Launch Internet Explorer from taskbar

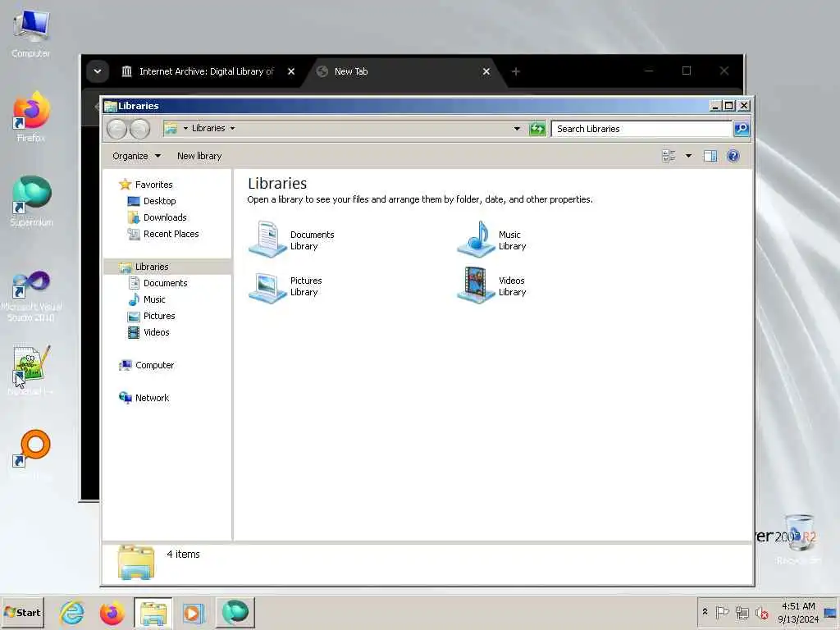[x=72, y=613]
